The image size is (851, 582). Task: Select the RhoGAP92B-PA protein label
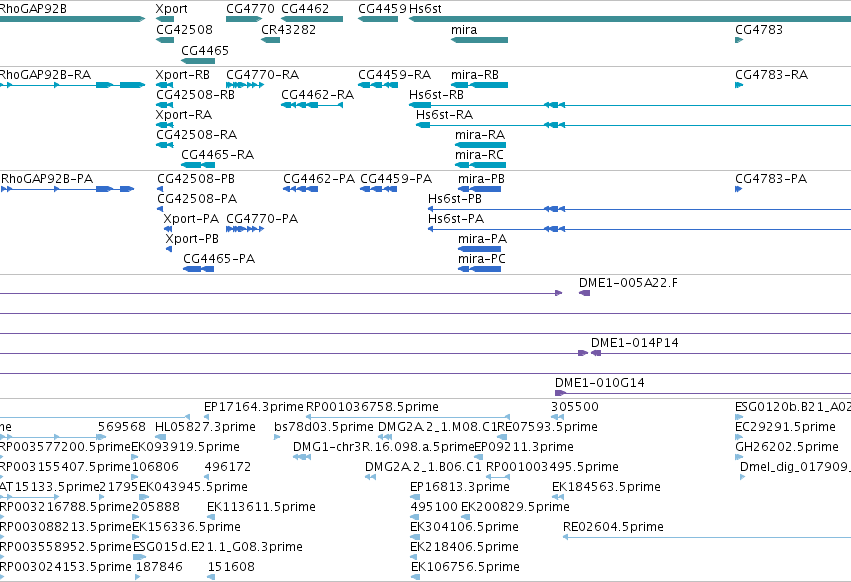pyautogui.click(x=47, y=179)
